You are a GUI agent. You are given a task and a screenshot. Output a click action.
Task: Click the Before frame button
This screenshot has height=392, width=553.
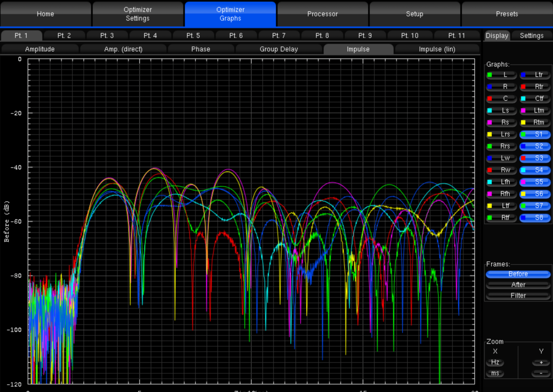point(518,274)
